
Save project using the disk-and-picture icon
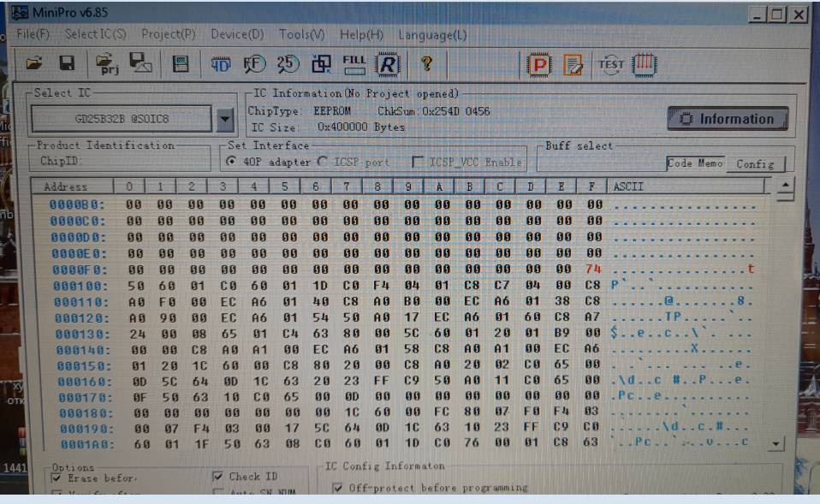(x=140, y=64)
